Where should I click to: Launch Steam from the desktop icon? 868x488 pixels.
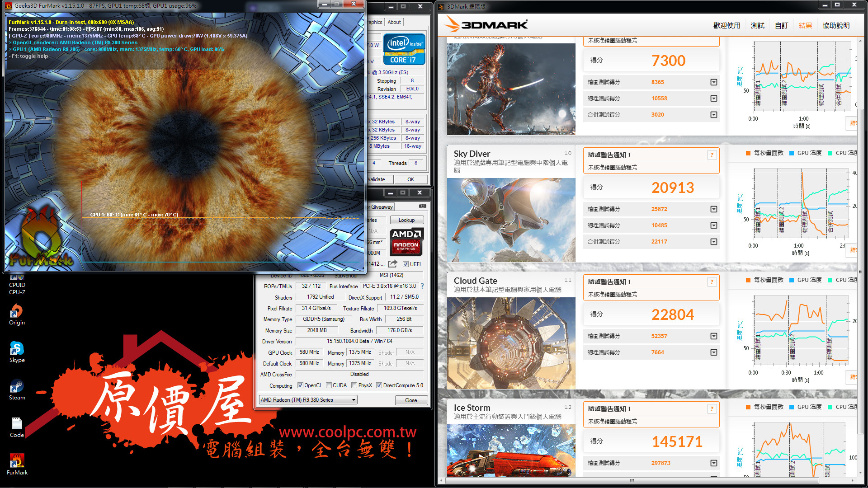(17, 390)
